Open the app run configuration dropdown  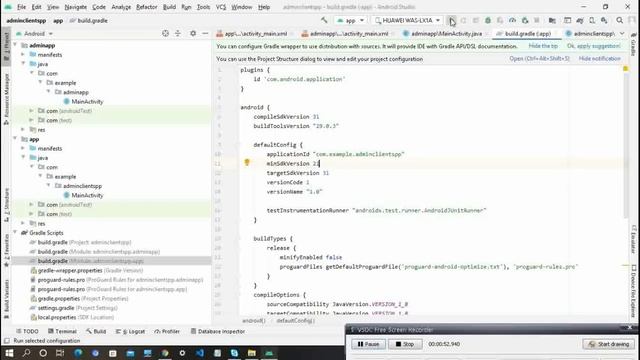click(350, 20)
